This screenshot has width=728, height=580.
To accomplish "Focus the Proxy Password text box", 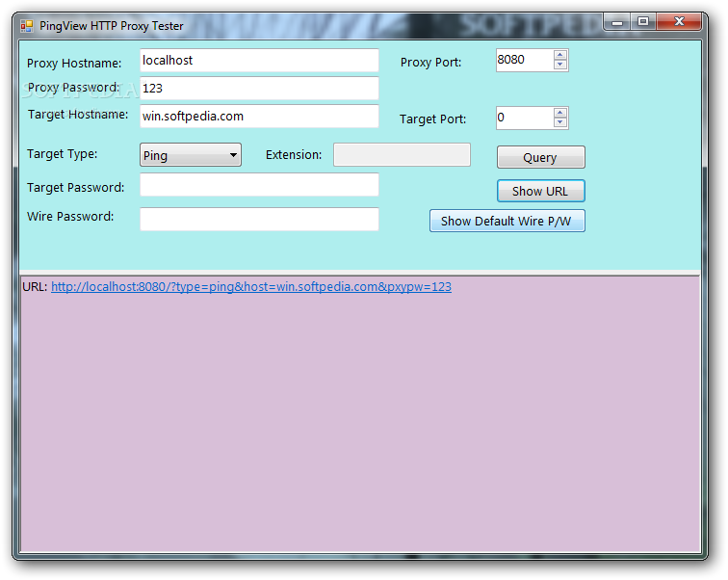I will tap(259, 89).
